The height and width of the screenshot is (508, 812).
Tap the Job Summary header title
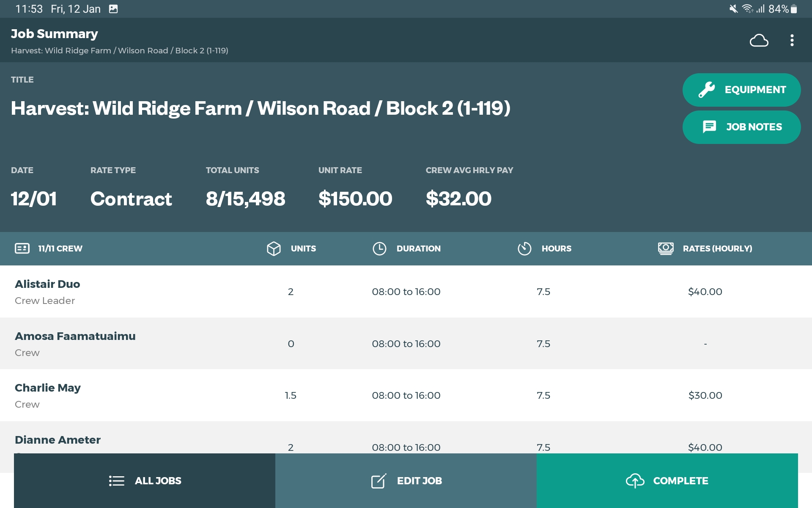point(54,34)
